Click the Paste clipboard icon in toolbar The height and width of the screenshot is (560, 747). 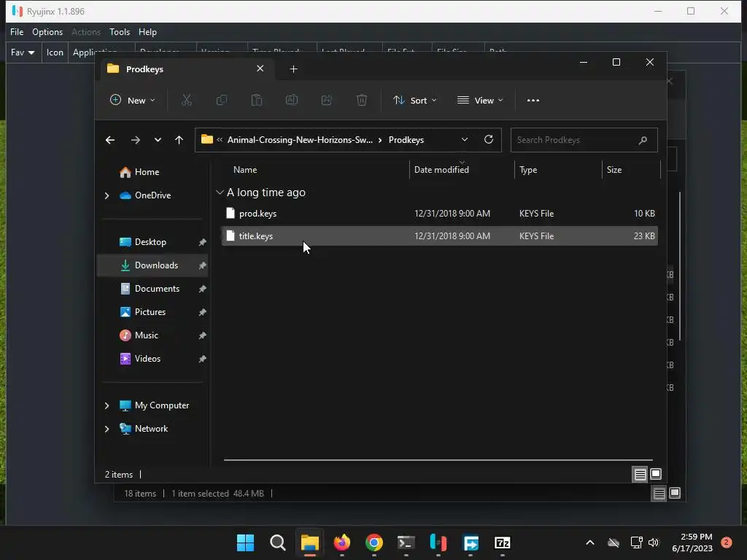(256, 100)
